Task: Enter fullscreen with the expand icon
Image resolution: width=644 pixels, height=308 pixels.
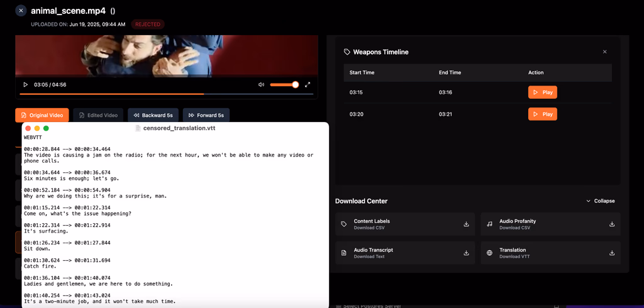Action: pyautogui.click(x=308, y=85)
